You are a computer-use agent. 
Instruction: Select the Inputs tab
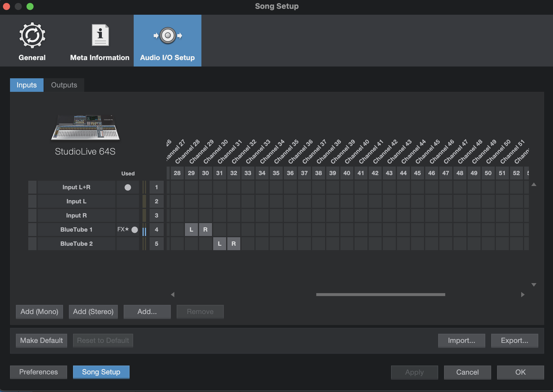click(27, 85)
